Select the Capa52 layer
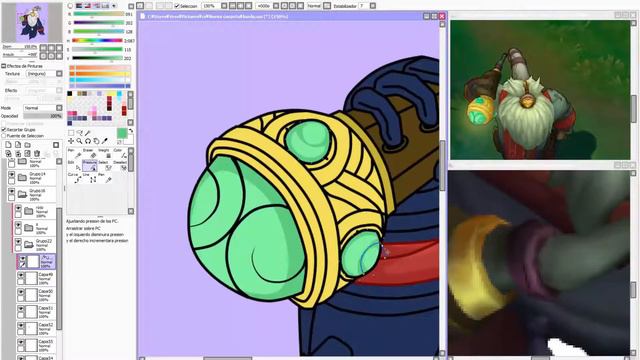Viewport: 640px width, 360px height. pyautogui.click(x=36, y=328)
